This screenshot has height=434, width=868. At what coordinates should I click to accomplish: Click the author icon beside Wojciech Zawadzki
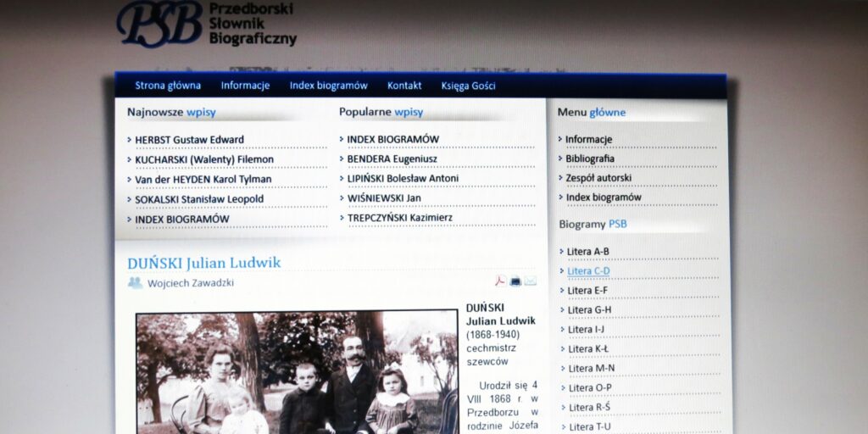point(135,283)
